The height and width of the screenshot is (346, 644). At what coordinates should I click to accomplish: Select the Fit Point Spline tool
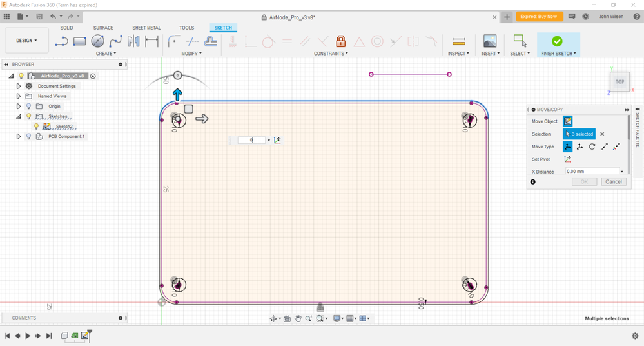pyautogui.click(x=115, y=41)
